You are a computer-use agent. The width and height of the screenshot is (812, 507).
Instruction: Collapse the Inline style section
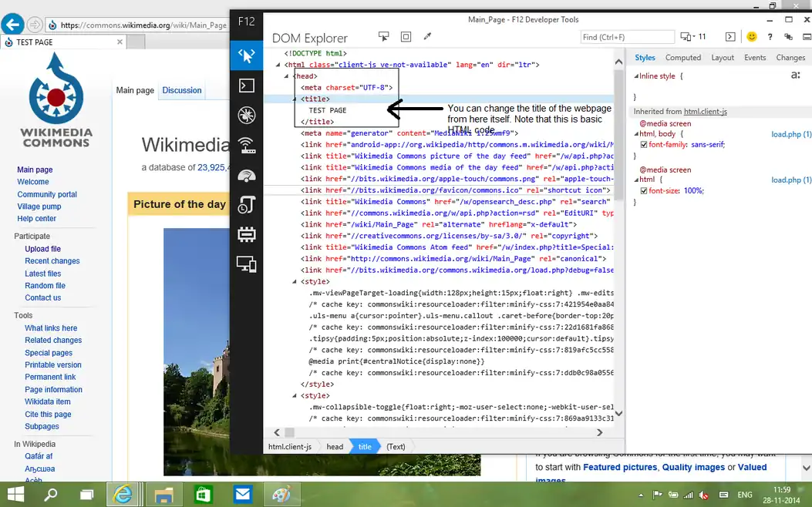pos(637,76)
